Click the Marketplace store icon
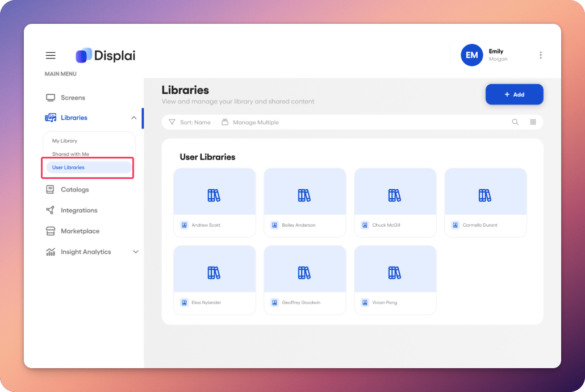 pos(51,231)
